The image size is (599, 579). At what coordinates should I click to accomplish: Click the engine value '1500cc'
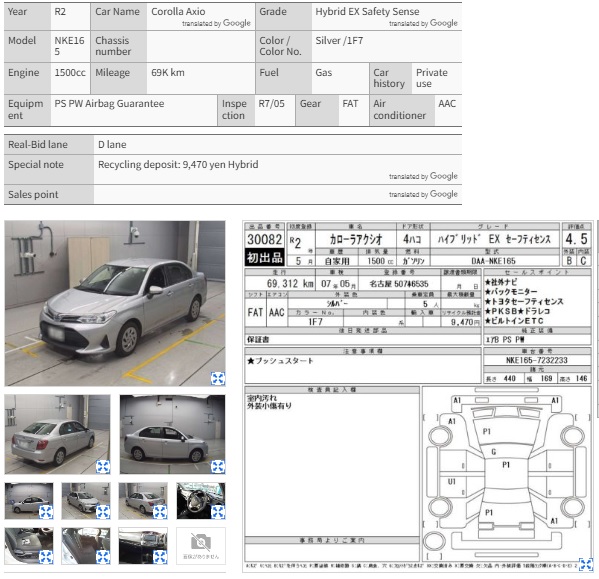[70, 73]
